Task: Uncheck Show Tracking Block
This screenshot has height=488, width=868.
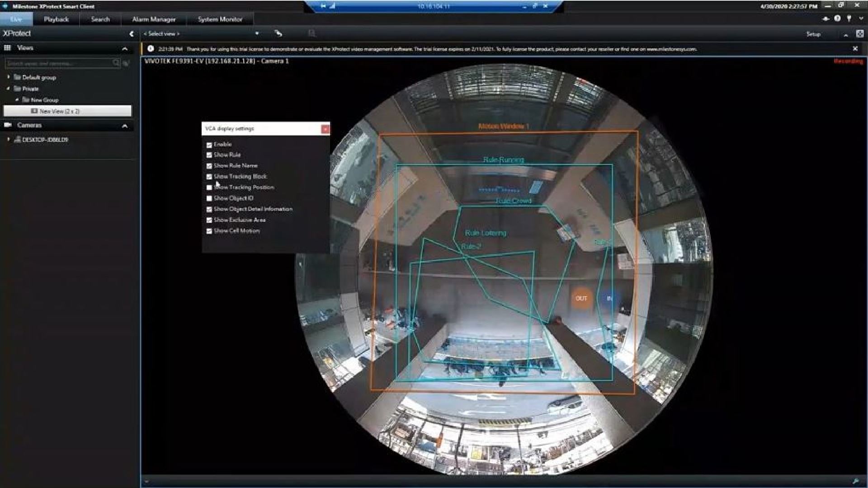Action: pyautogui.click(x=209, y=177)
